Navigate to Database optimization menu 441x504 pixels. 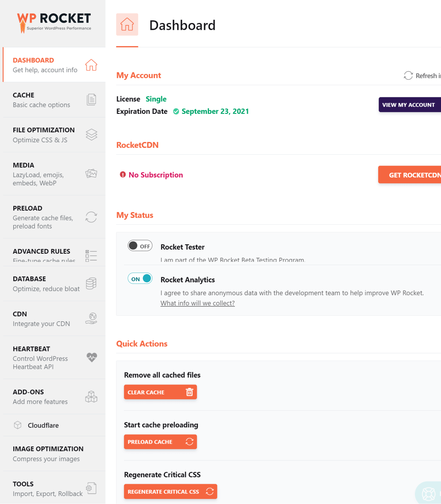(54, 284)
